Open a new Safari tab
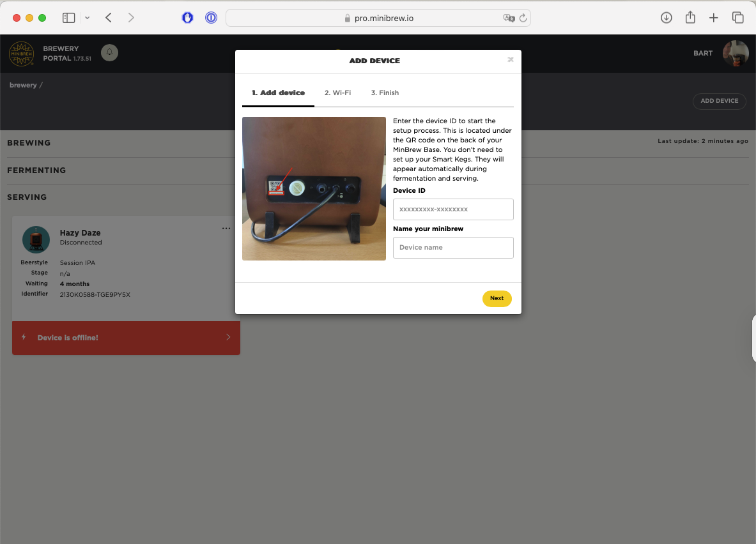This screenshot has height=544, width=756. (714, 18)
